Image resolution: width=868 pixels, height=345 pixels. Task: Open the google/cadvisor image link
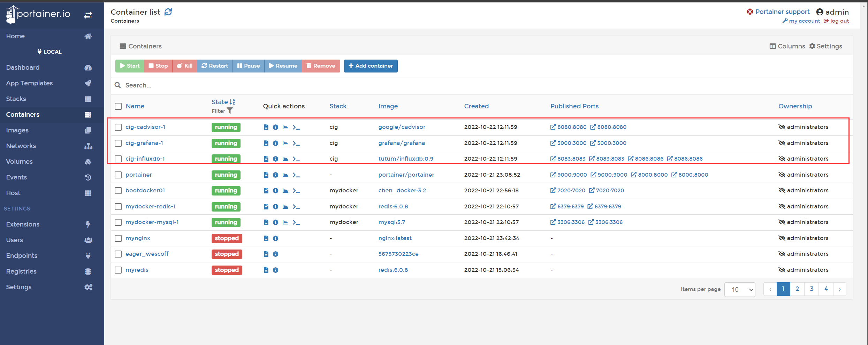click(x=402, y=127)
